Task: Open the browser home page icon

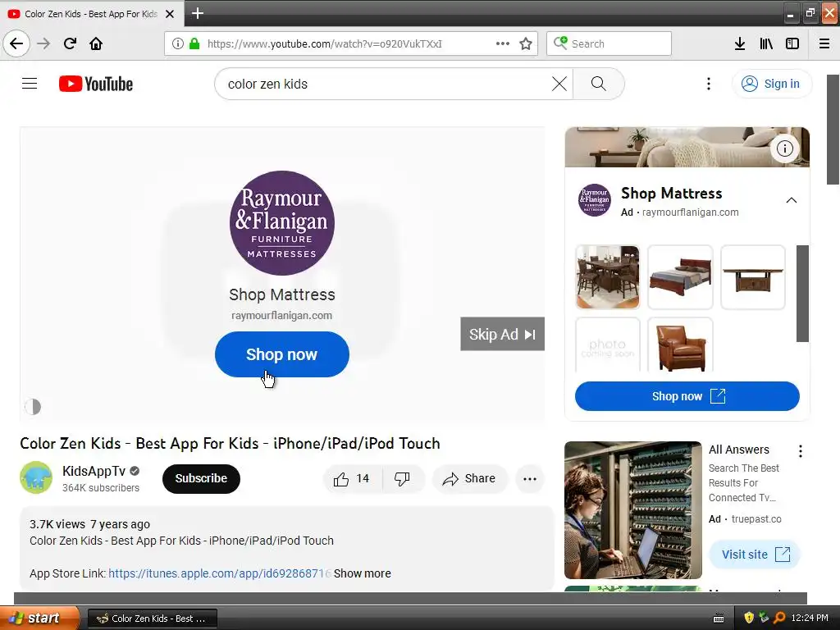Action: click(96, 43)
